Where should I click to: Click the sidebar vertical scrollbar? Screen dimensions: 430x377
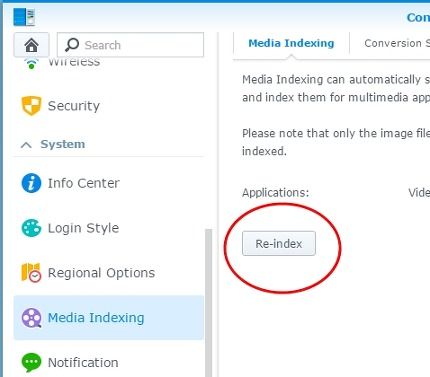coord(208,303)
